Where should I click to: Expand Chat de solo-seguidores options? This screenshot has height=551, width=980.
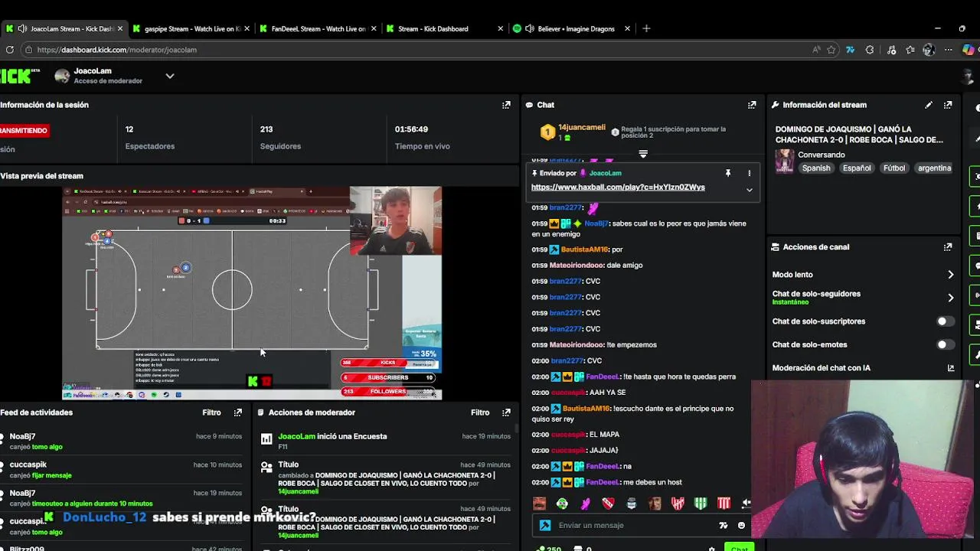951,298
